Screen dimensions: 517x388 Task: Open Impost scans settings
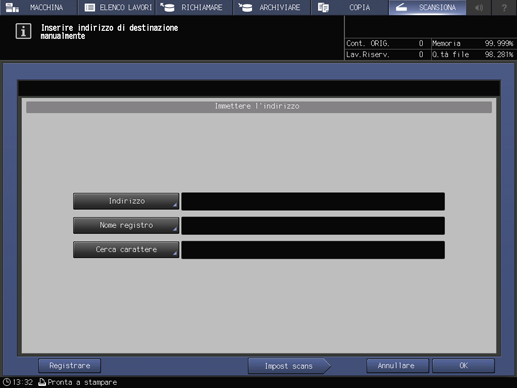tap(289, 366)
